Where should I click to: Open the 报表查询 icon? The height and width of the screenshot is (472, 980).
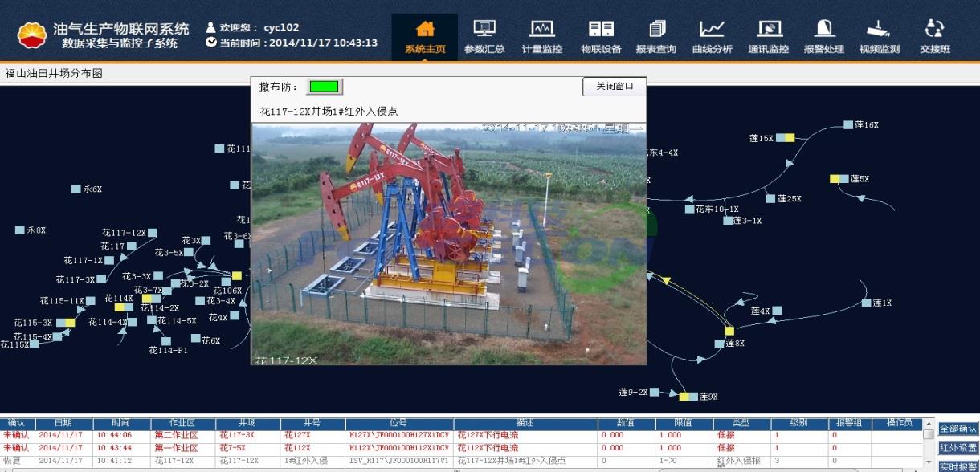click(656, 29)
